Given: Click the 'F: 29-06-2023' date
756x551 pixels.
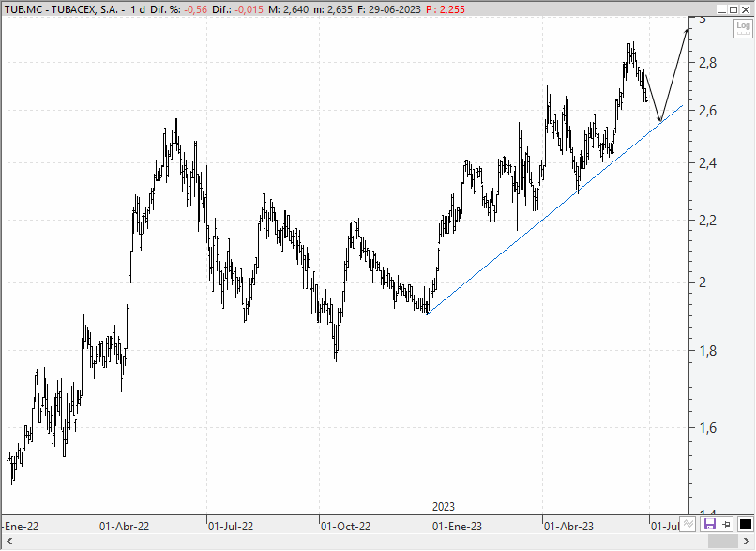Looking at the screenshot, I should (389, 9).
